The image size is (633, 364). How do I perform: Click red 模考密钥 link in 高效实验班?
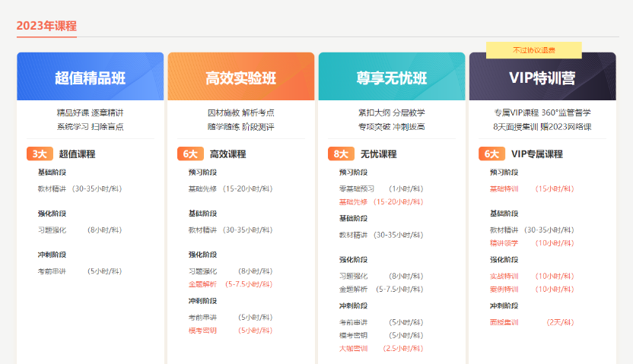pos(202,331)
